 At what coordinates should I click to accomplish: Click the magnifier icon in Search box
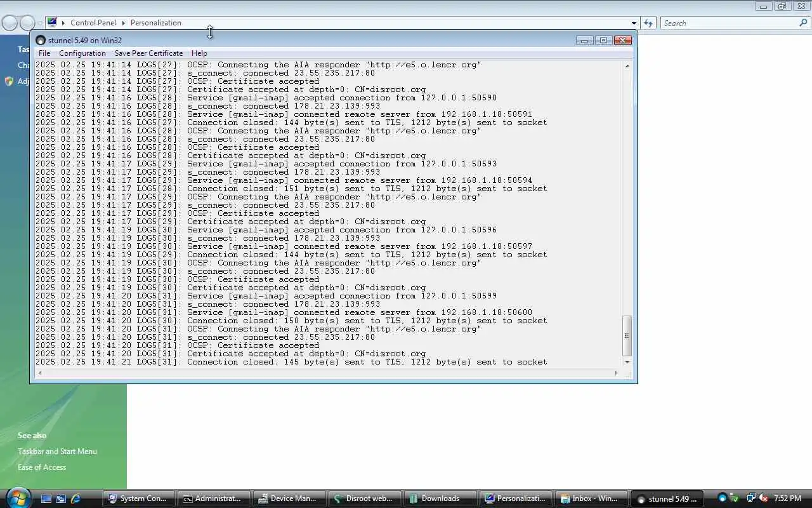(x=803, y=23)
